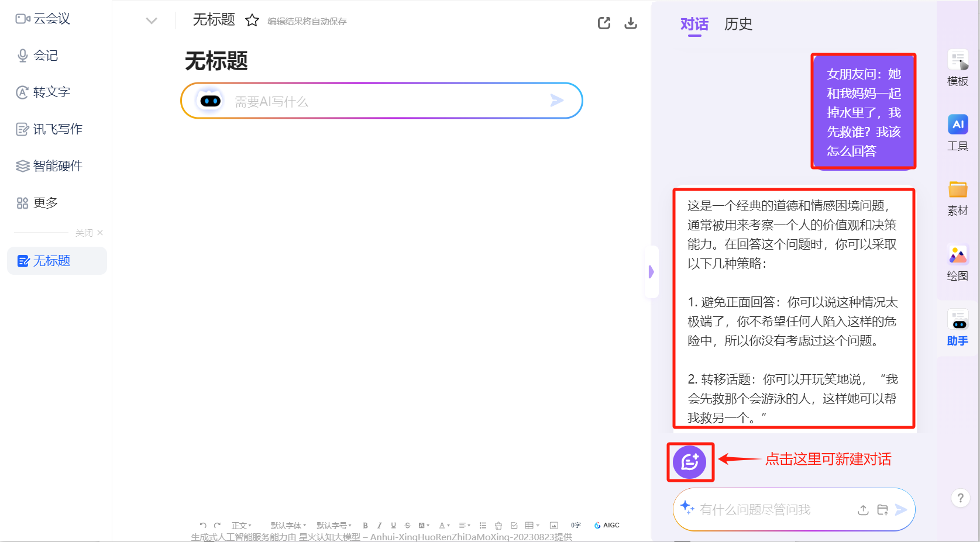Close the open documents list via 关闭
980x542 pixels.
[x=89, y=233]
